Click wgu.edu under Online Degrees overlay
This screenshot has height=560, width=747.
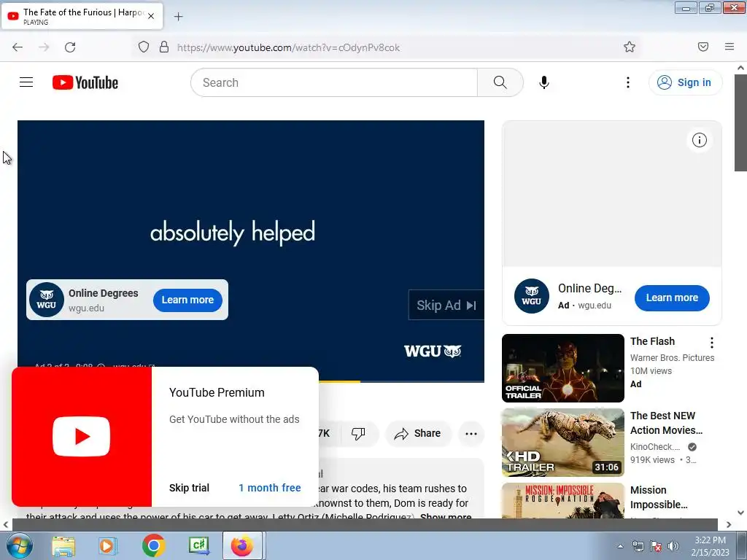click(x=86, y=308)
